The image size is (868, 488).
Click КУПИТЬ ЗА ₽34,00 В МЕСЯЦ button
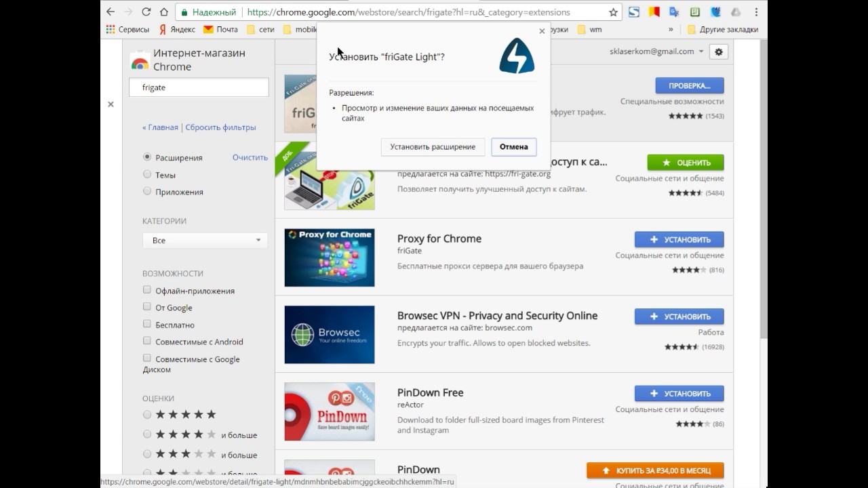tap(656, 470)
